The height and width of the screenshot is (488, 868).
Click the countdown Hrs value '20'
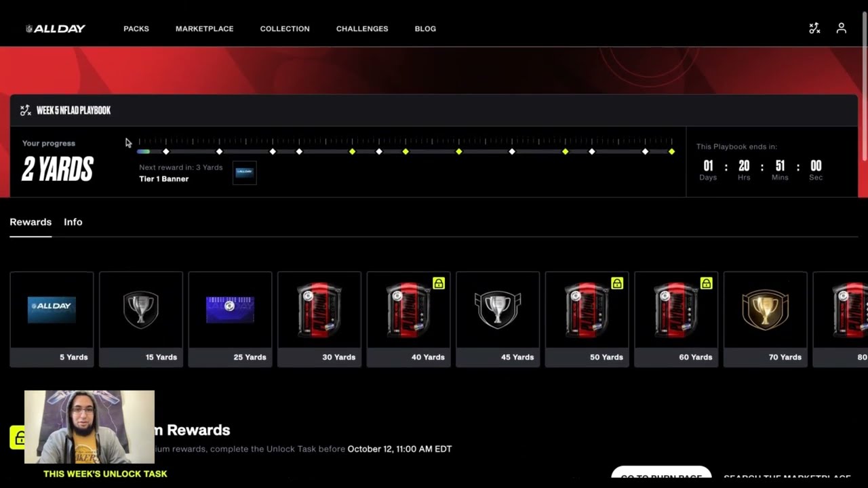click(744, 166)
